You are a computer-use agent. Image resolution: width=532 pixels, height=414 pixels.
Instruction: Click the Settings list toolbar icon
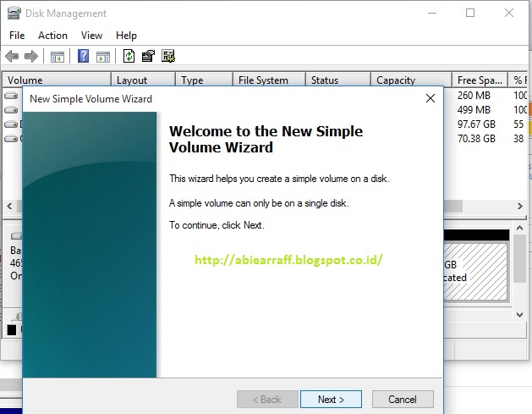click(168, 56)
